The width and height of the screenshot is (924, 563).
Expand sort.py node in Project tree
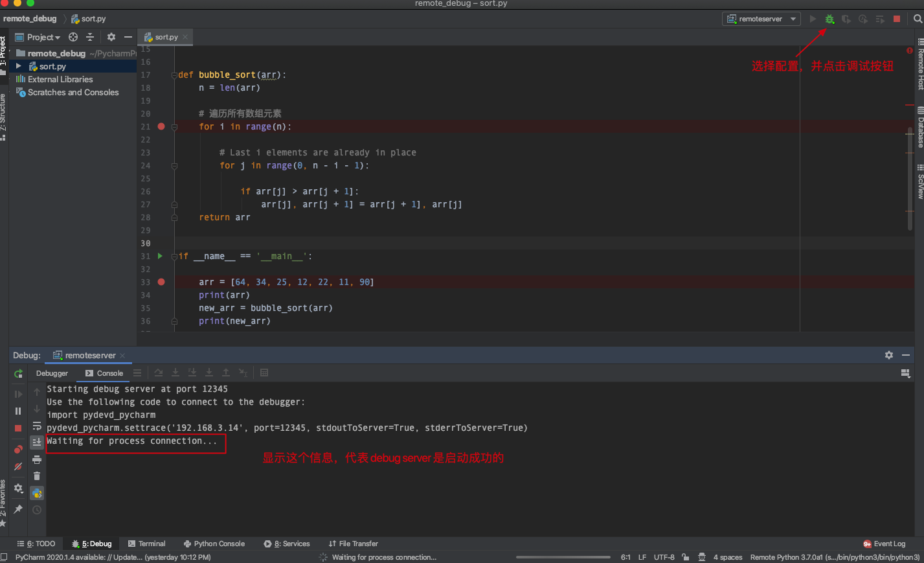pyautogui.click(x=19, y=66)
